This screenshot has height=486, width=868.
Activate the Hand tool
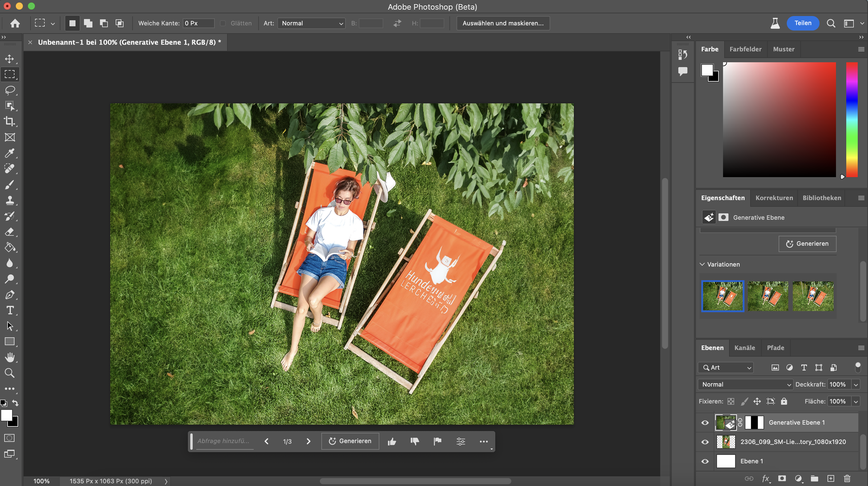click(10, 357)
